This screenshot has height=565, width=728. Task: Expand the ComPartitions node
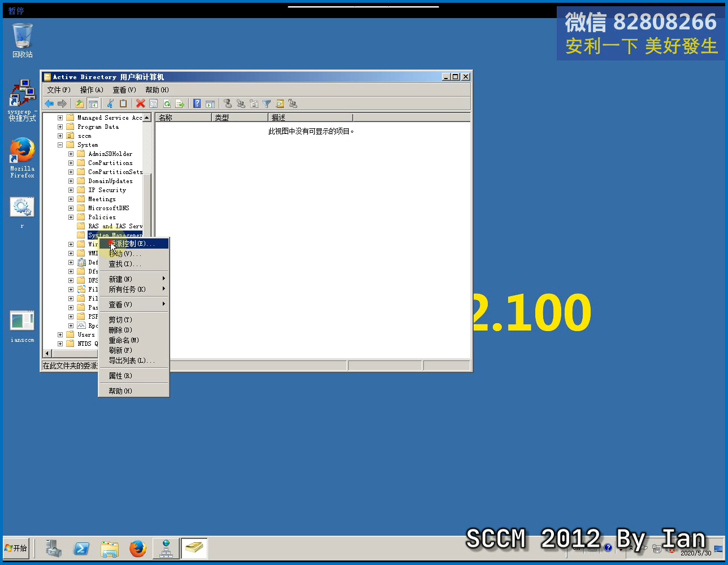[x=71, y=163]
